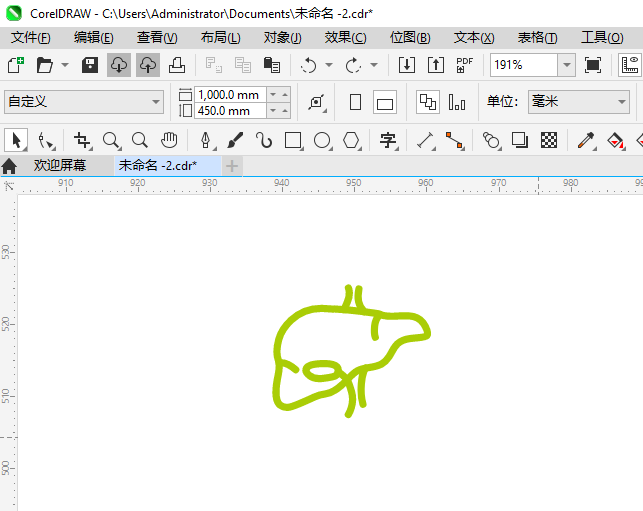
Task: Click the cloud upload icon
Action: click(x=148, y=65)
